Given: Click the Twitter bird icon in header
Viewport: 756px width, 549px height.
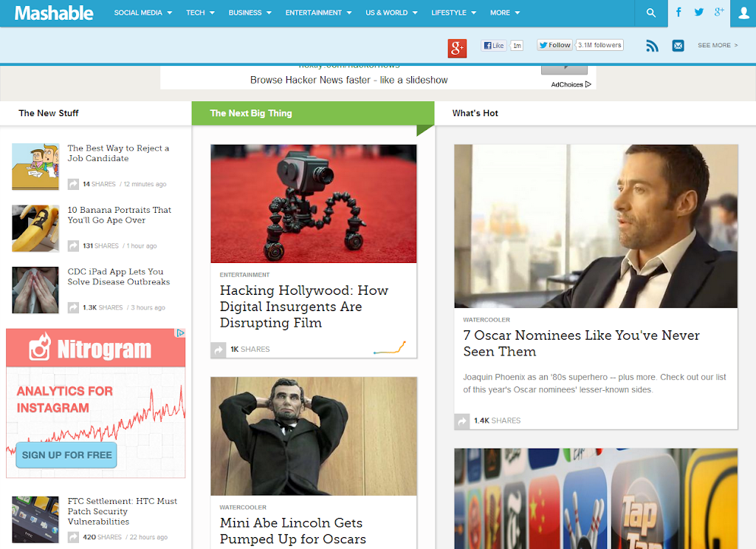Looking at the screenshot, I should tap(698, 13).
